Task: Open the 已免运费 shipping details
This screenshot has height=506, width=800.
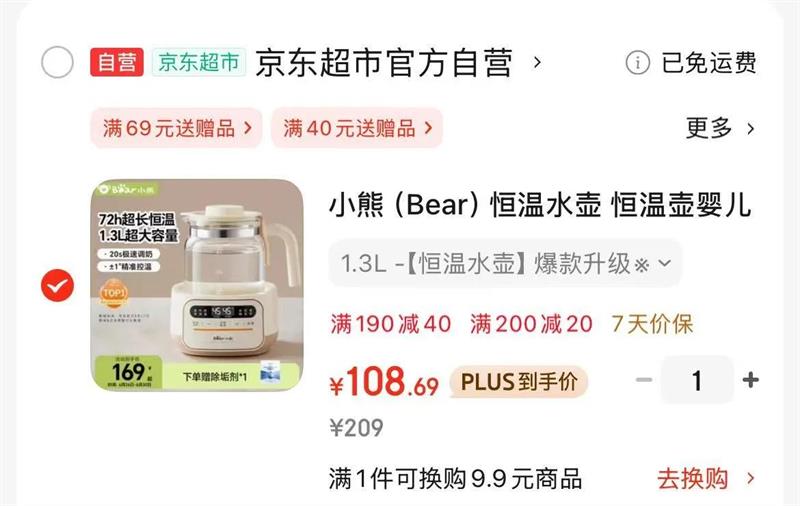Action: click(709, 63)
